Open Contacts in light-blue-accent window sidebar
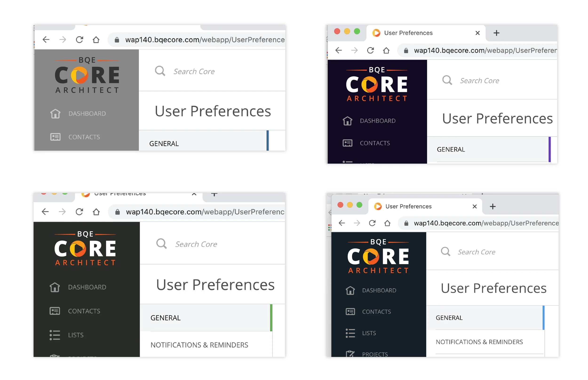This screenshot has height=380, width=588. click(x=368, y=312)
